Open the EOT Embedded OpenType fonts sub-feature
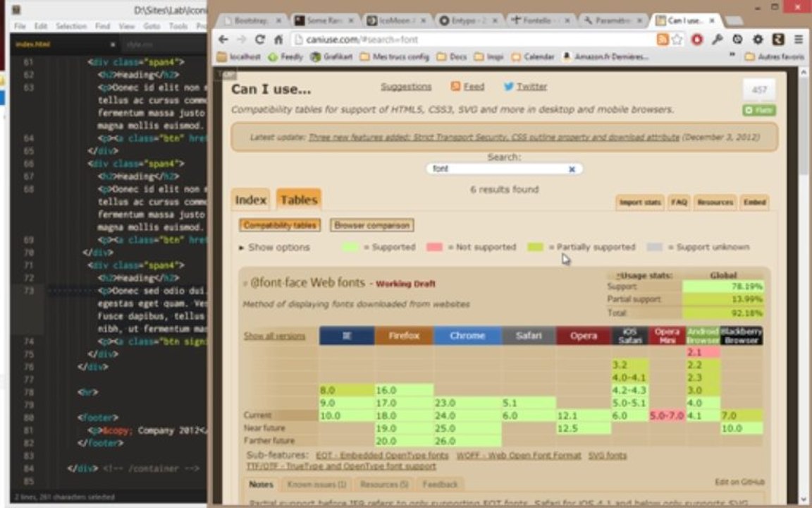 (382, 455)
